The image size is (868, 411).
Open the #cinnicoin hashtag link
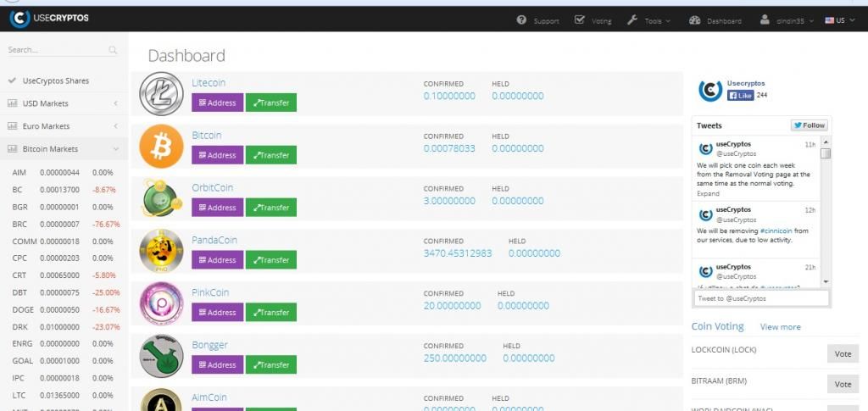click(776, 230)
